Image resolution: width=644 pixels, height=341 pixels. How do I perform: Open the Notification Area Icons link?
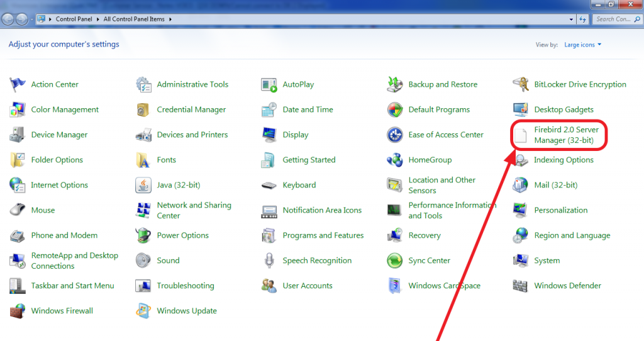[x=322, y=210]
